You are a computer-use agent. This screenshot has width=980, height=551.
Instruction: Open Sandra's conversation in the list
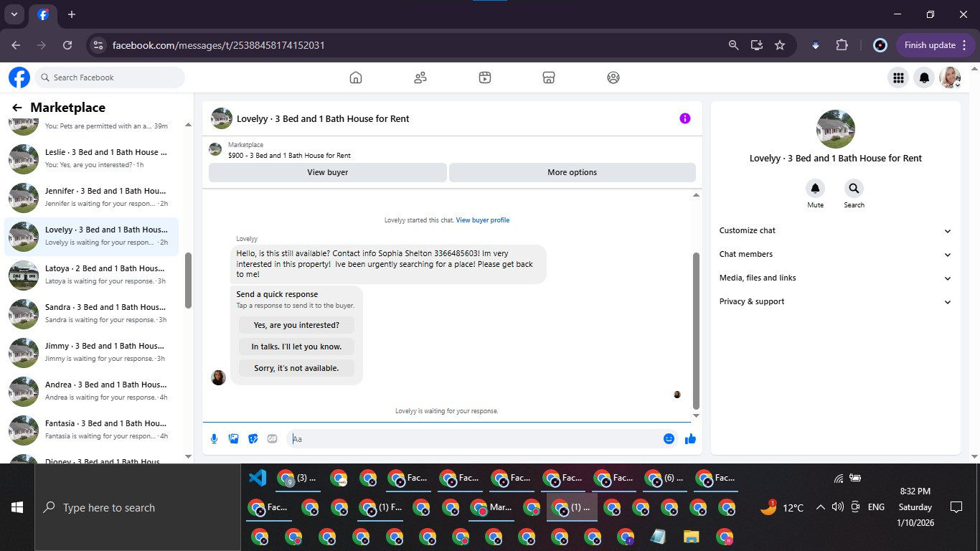92,314
